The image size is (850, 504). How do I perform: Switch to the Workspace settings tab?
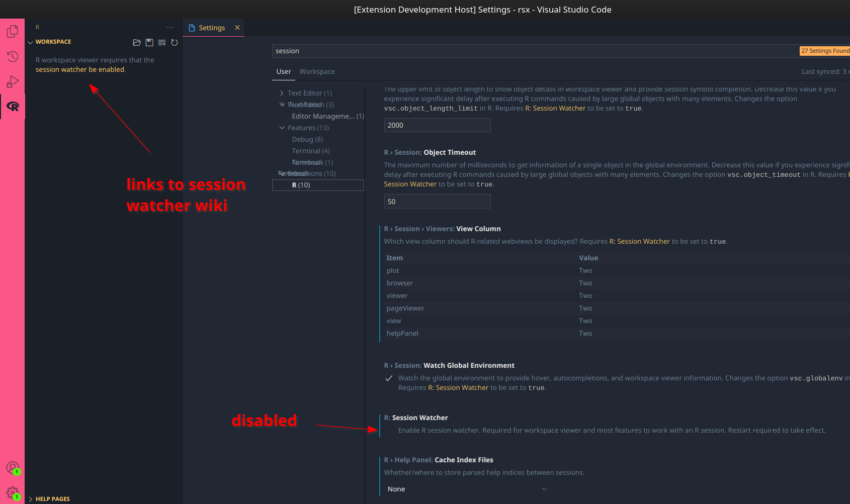(317, 71)
